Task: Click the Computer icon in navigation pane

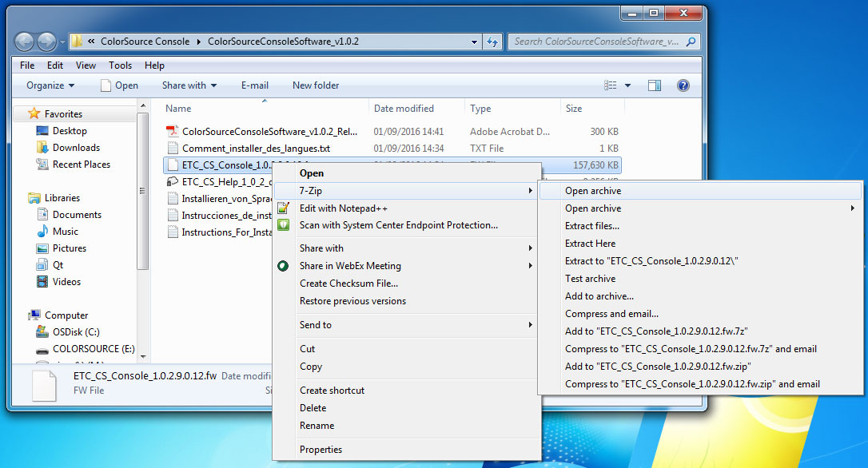Action: [34, 315]
